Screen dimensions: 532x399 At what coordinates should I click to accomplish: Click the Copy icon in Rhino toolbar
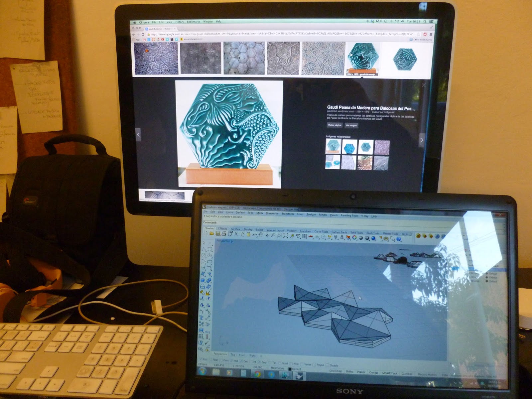[242, 234]
